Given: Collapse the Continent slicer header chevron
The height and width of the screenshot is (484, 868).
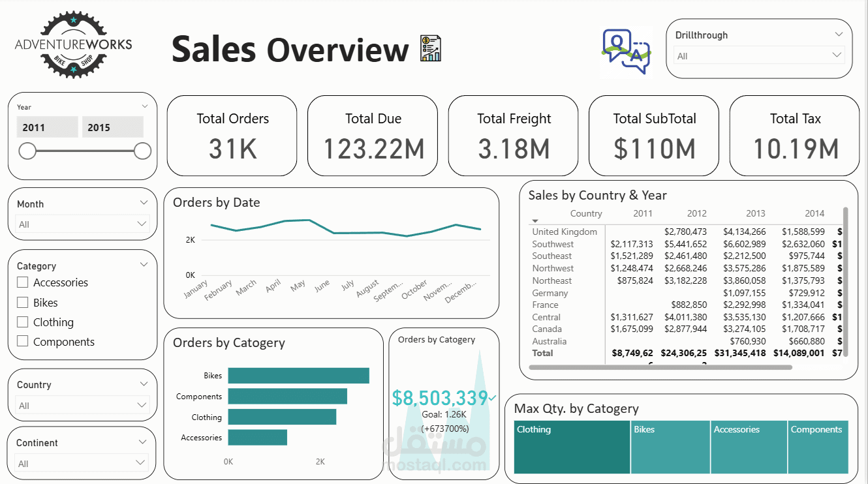Looking at the screenshot, I should point(144,442).
